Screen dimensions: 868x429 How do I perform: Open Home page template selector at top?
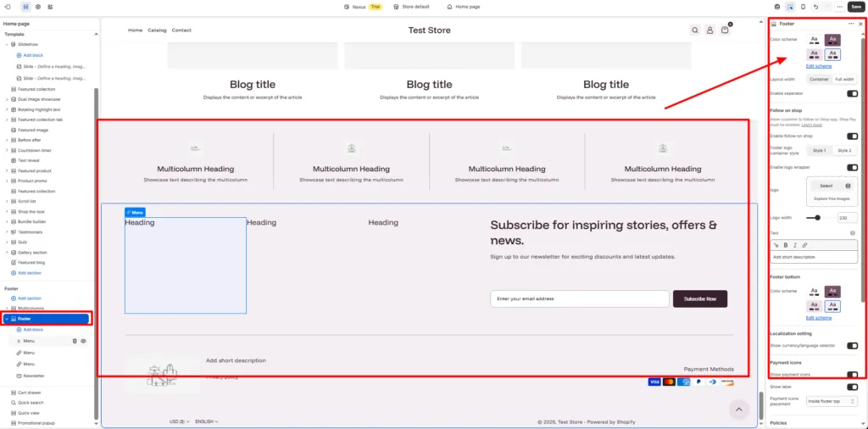click(x=464, y=7)
